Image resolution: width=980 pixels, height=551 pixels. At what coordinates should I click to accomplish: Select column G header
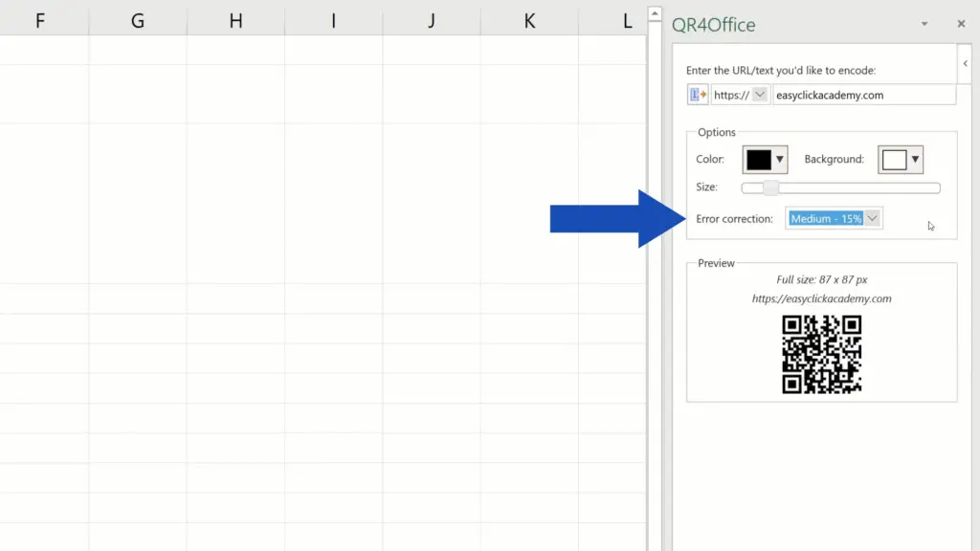tap(138, 21)
